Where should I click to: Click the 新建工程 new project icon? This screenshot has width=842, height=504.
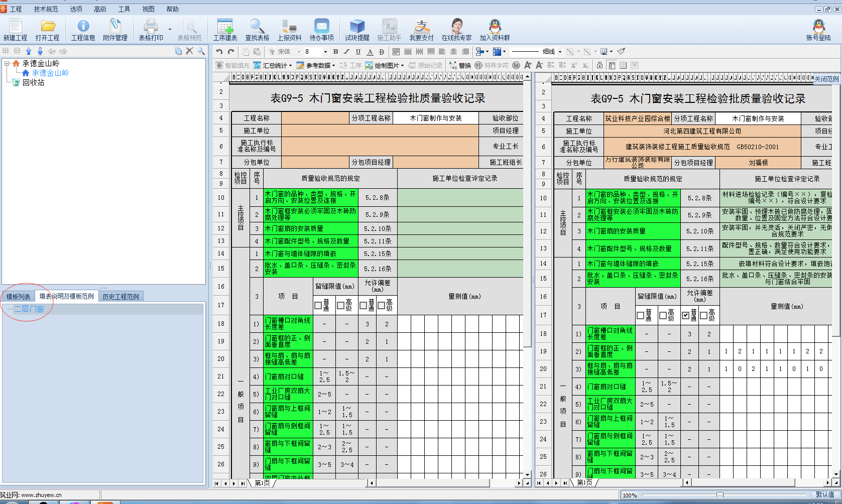click(x=15, y=30)
